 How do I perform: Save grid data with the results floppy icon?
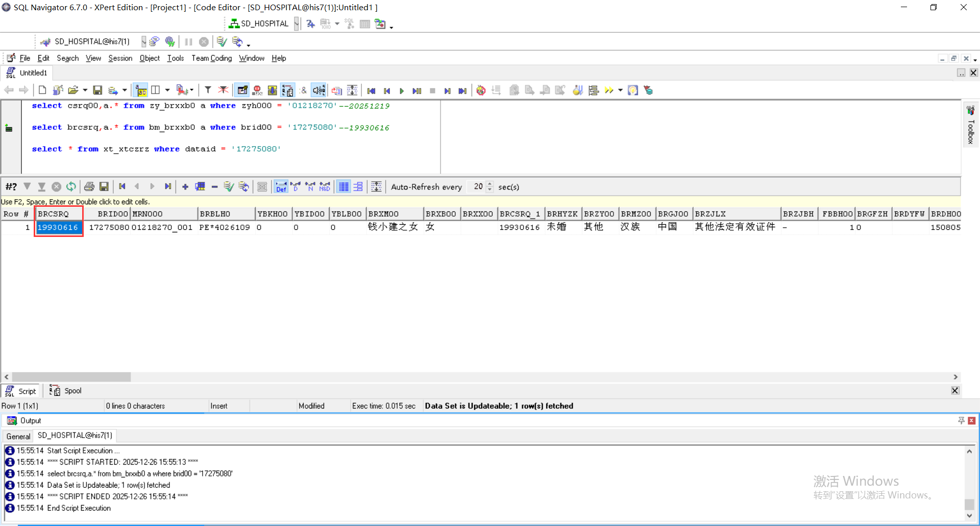104,187
